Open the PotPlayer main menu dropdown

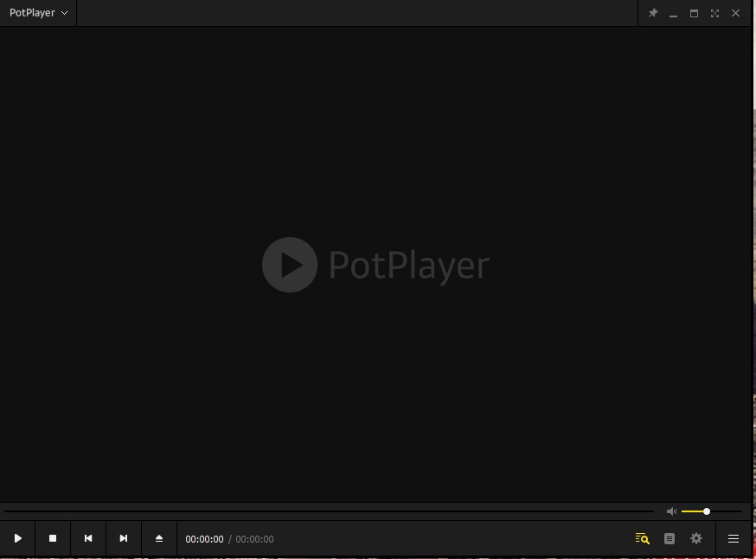[x=38, y=13]
